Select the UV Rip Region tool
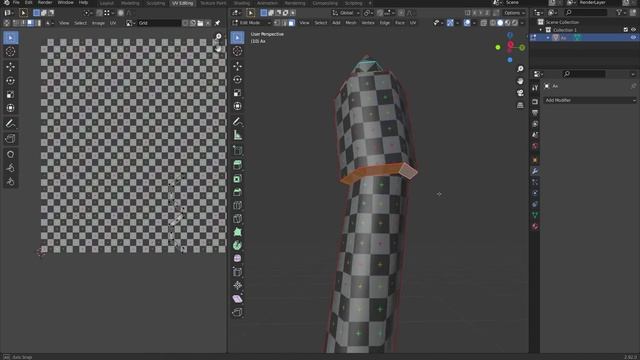The width and height of the screenshot is (640, 360). [x=11, y=139]
